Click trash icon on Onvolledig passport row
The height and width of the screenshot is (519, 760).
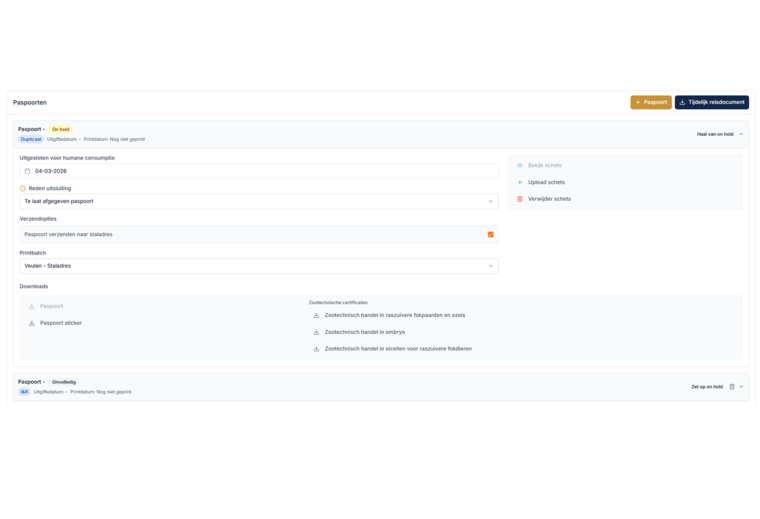(x=732, y=387)
